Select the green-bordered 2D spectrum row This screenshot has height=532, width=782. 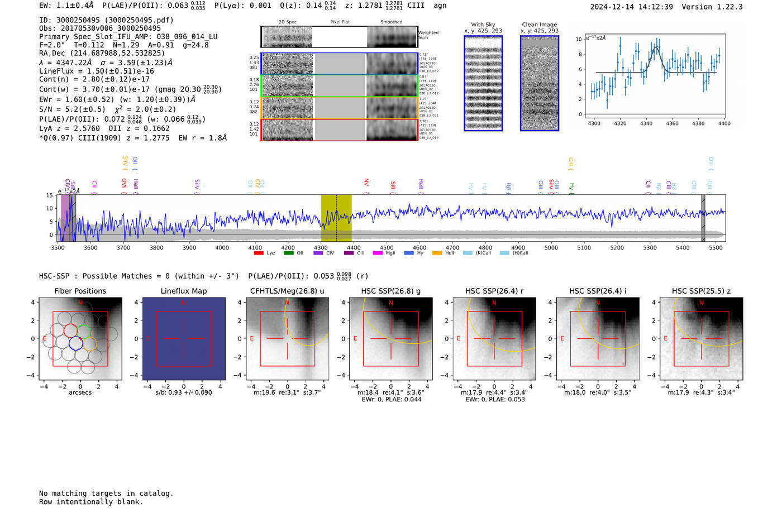[x=340, y=86]
